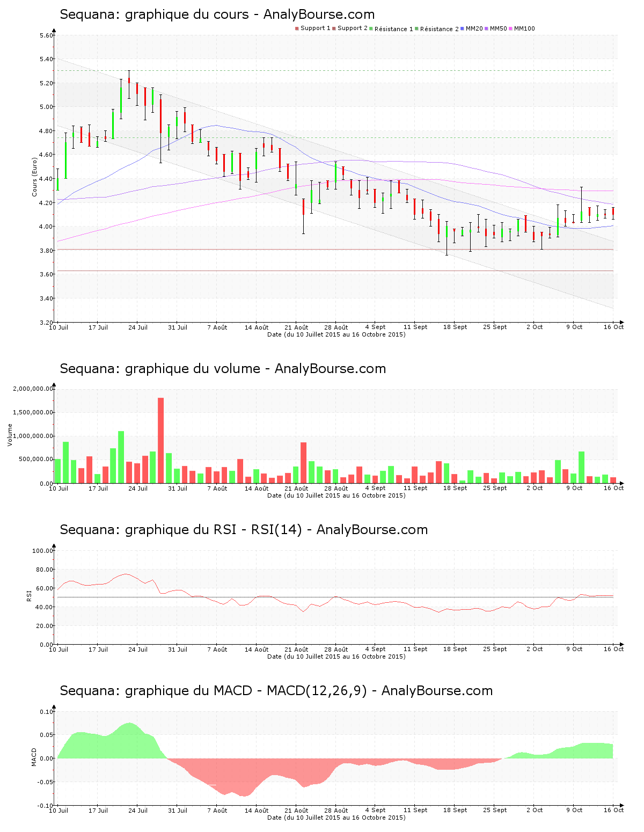Click the tallest green bar in volume chart
This screenshot has width=644, height=832.
[x=121, y=457]
